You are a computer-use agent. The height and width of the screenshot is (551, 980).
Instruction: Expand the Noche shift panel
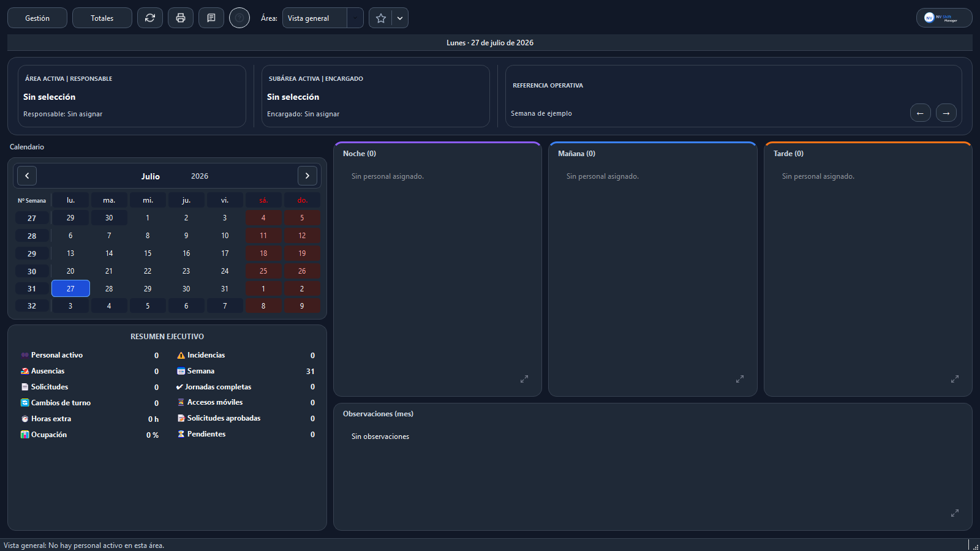(x=524, y=379)
